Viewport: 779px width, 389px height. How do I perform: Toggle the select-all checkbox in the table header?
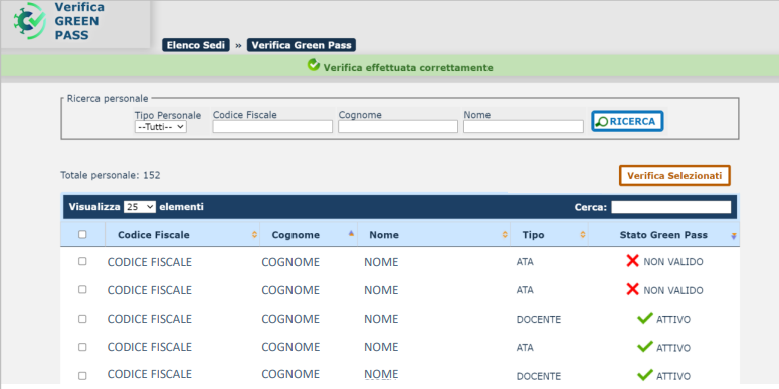click(x=82, y=234)
